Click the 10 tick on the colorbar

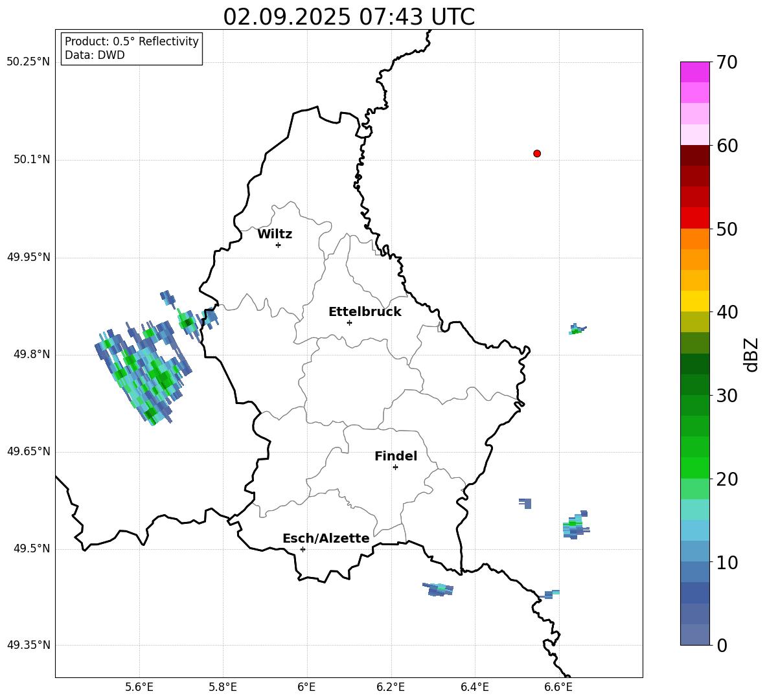726,563
